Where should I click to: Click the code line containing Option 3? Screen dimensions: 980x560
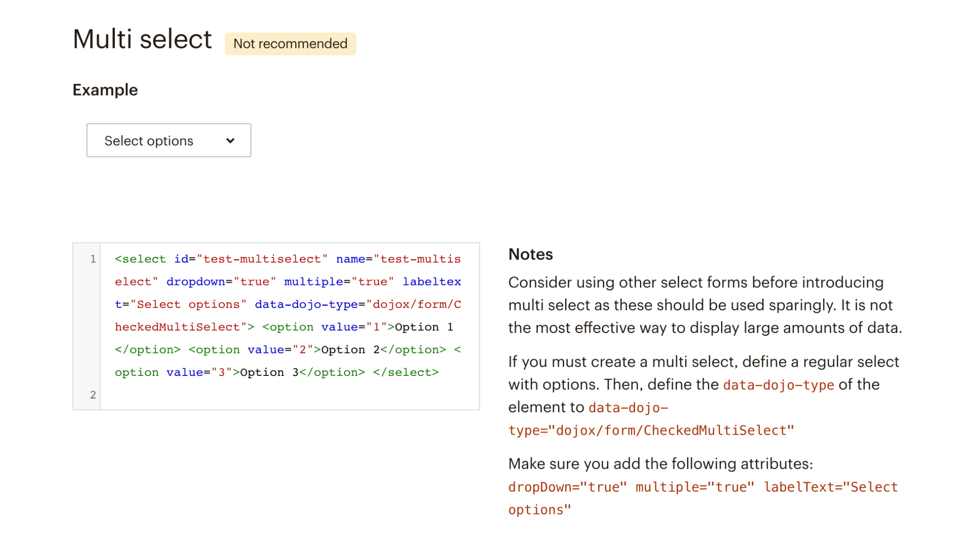[x=277, y=372]
